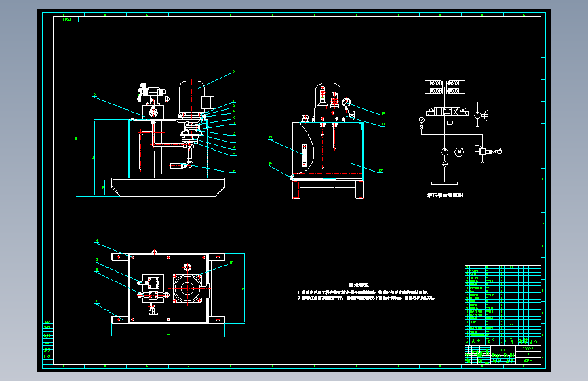Click the electric motor in the front elevation view
This screenshot has width=588, height=381.
(192, 97)
